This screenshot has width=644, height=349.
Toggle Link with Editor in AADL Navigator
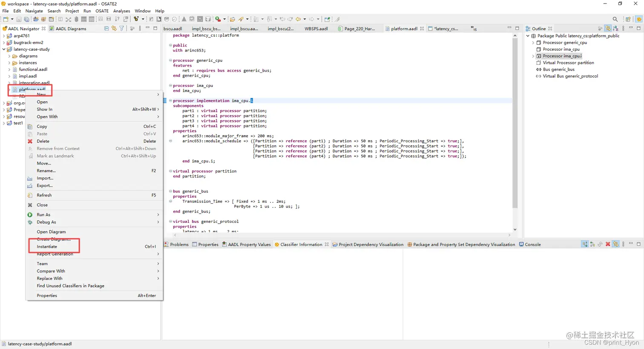(x=114, y=29)
